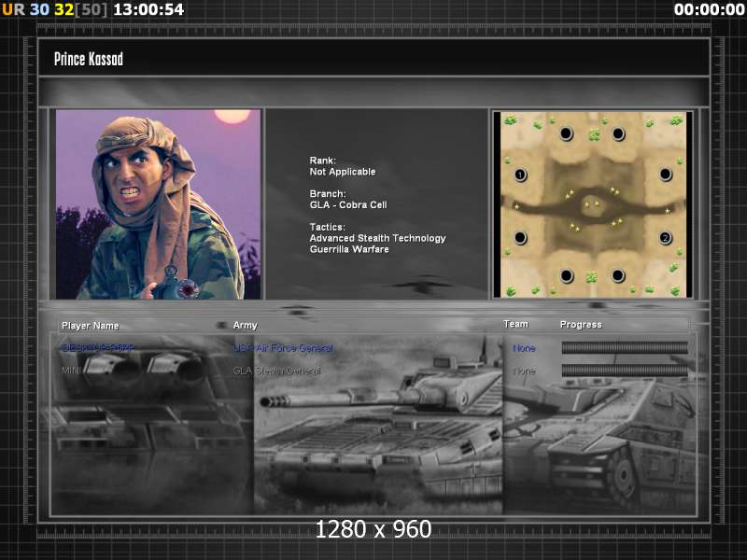Viewport: 747px width, 560px height.
Task: Click the Prince Kassad title text
Action: click(89, 59)
